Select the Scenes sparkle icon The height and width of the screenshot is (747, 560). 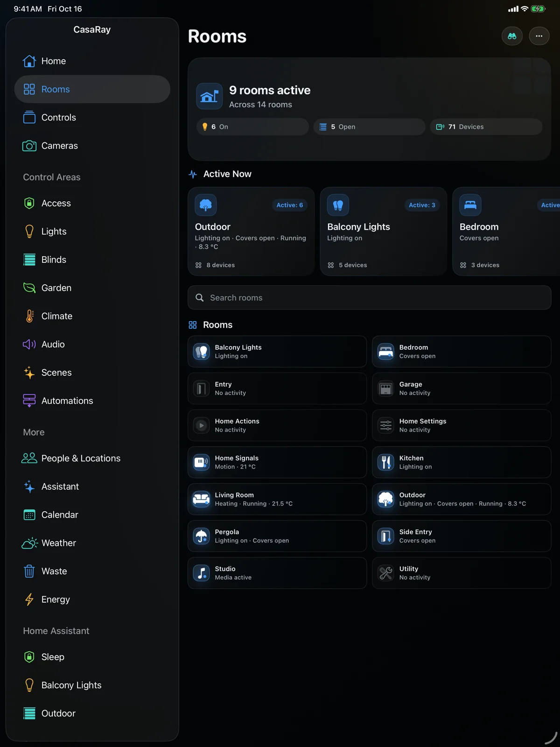tap(29, 373)
